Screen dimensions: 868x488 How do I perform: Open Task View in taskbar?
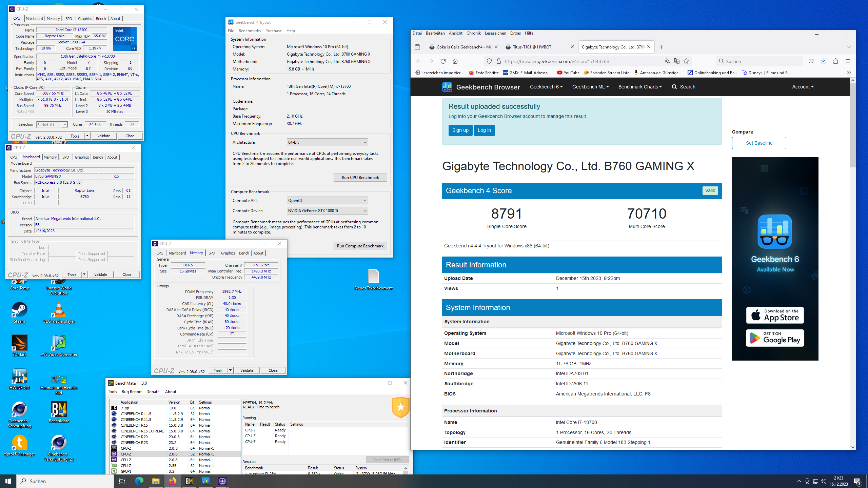(x=122, y=481)
